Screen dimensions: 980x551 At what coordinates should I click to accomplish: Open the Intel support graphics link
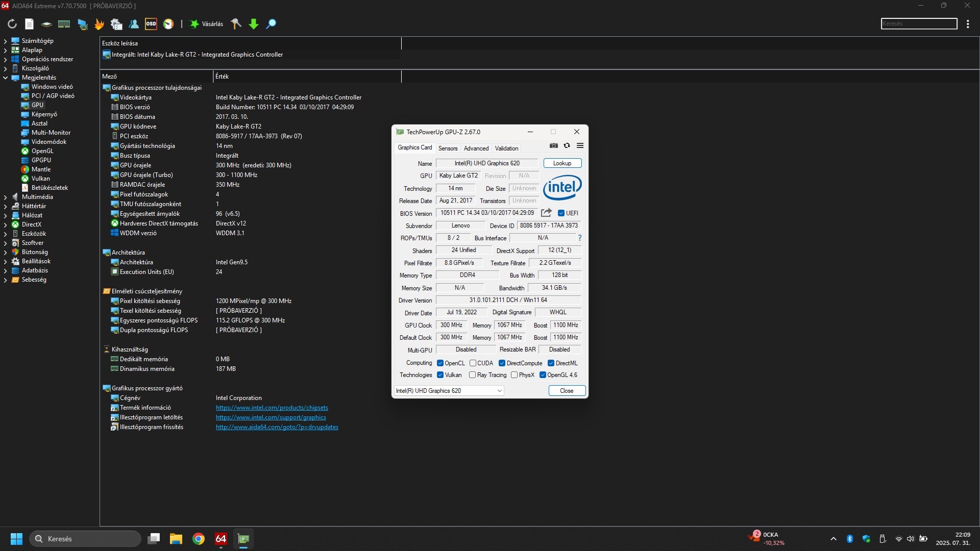pos(271,417)
